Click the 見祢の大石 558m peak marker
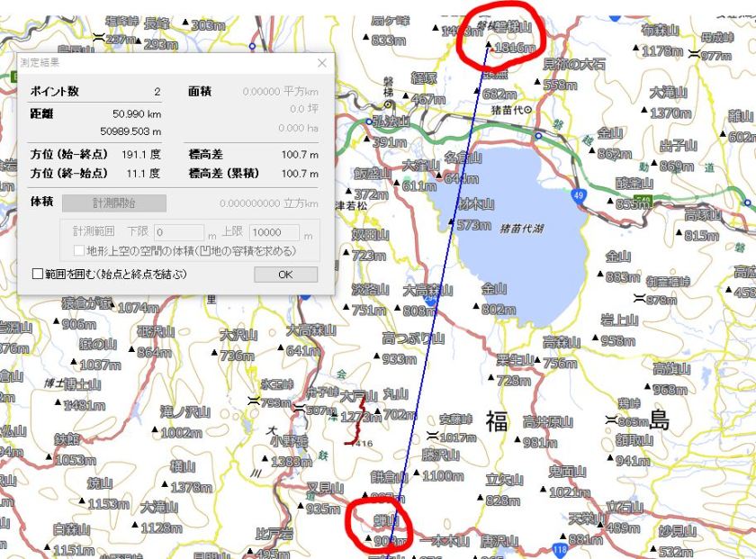The height and width of the screenshot is (559, 756). pos(536,85)
